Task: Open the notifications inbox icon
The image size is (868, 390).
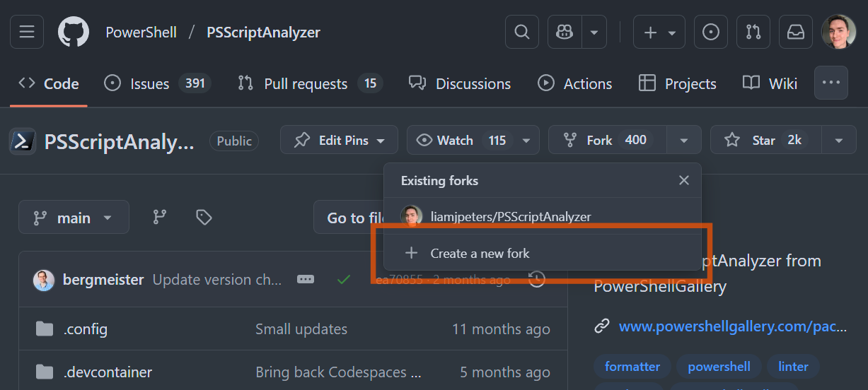Action: (x=796, y=32)
